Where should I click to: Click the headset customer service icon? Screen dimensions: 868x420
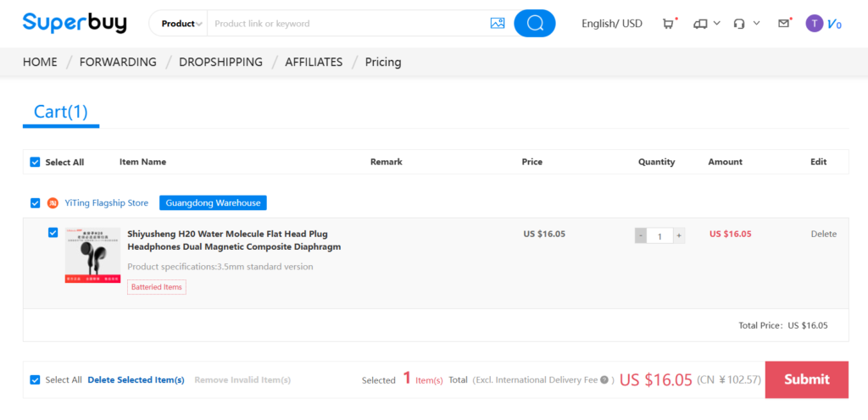click(739, 24)
